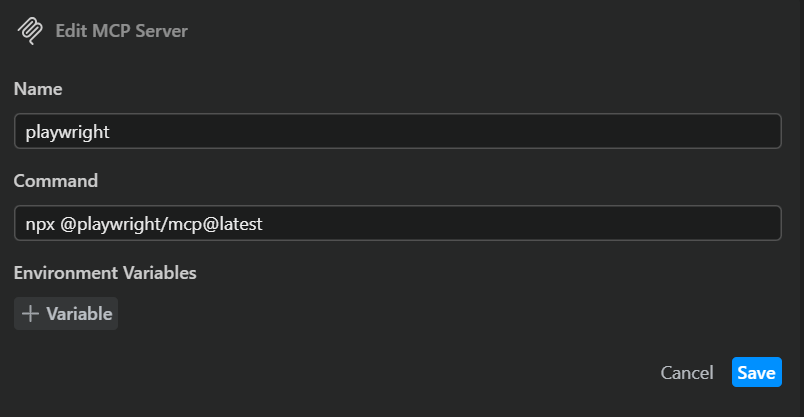Click the 'playwright' text in Name field
Screen dimensions: 804x417
pyautogui.click(x=67, y=132)
